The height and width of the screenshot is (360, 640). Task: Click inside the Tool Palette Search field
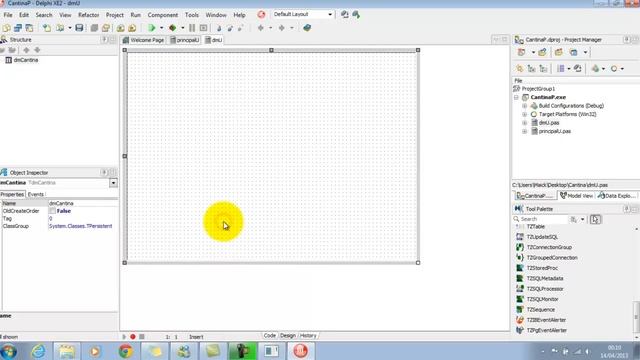tap(542, 220)
